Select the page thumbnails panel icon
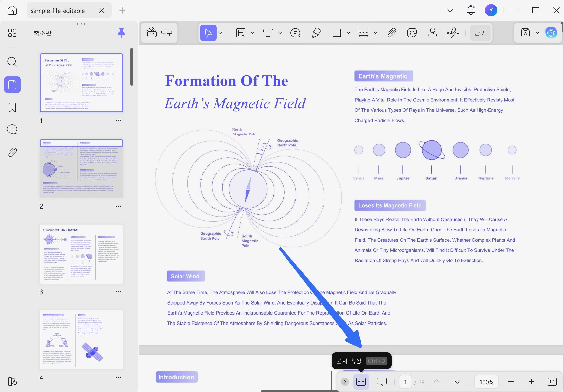564x392 pixels. (12, 85)
